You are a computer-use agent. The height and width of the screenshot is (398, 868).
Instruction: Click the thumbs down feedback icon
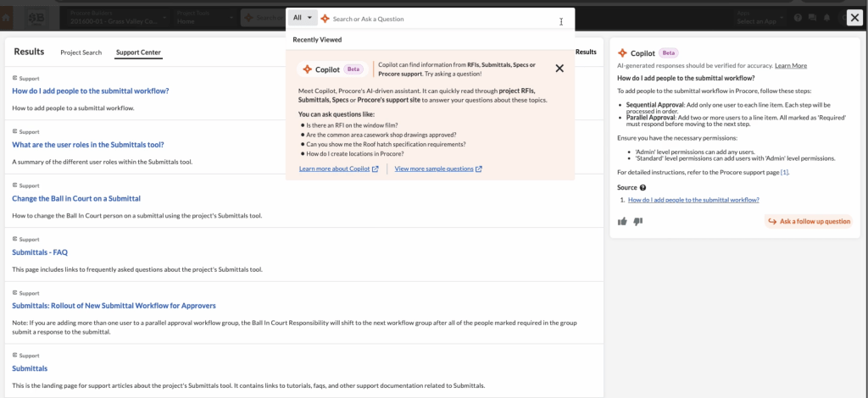(637, 221)
